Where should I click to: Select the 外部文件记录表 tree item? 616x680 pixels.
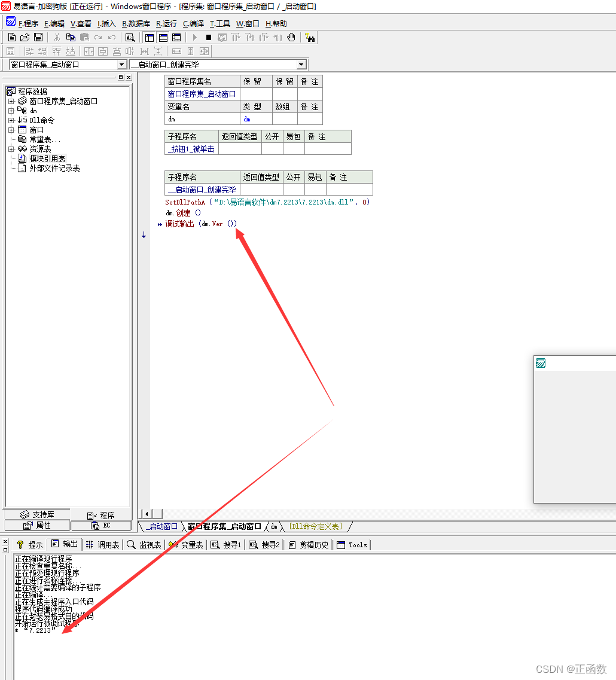pyautogui.click(x=54, y=168)
